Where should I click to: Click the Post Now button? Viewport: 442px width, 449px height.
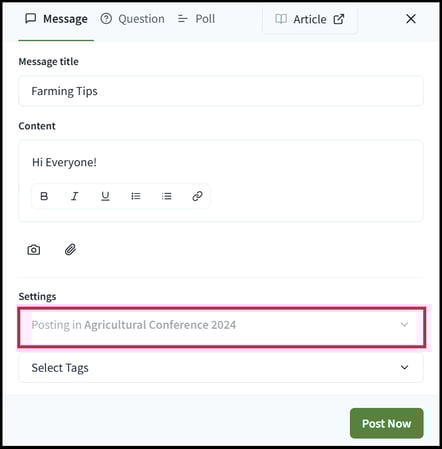click(x=387, y=423)
